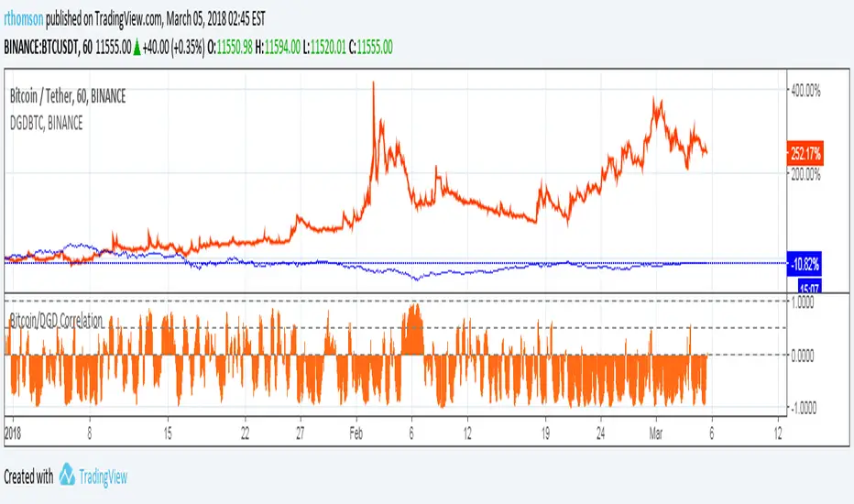
Task: Click the 22 date label on time axis
Action: pyautogui.click(x=245, y=433)
